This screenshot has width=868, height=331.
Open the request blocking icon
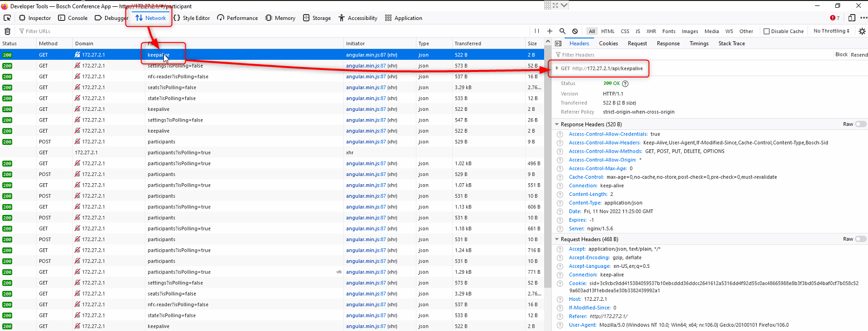tap(575, 31)
